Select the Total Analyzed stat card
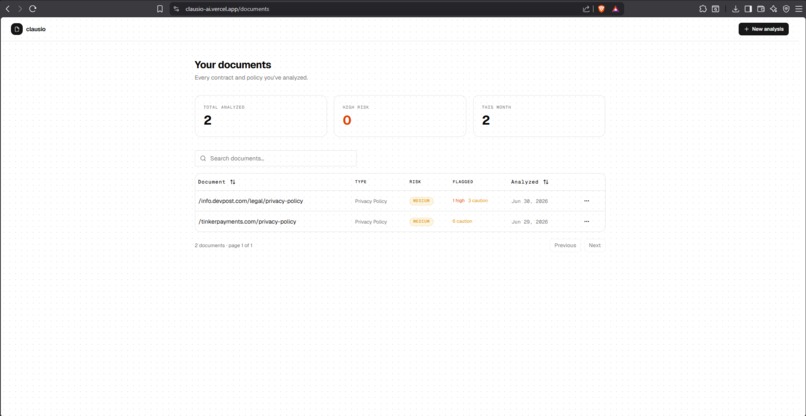The width and height of the screenshot is (806, 416). 261,116
